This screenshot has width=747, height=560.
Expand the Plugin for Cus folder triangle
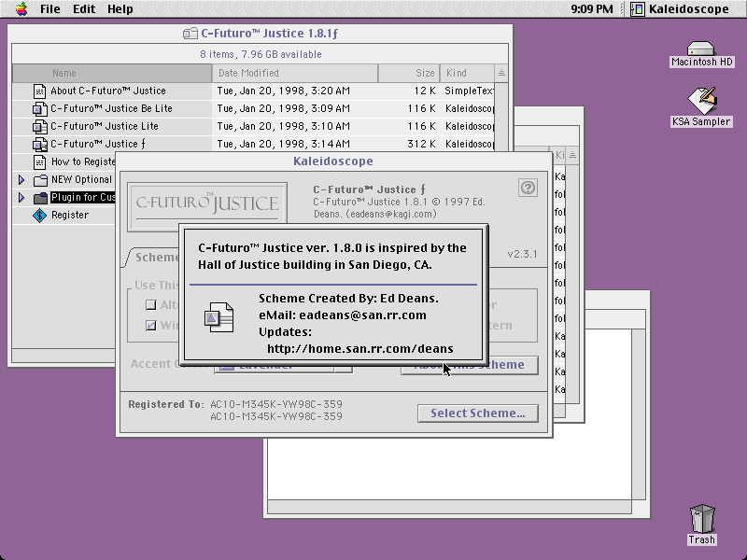[x=21, y=197]
